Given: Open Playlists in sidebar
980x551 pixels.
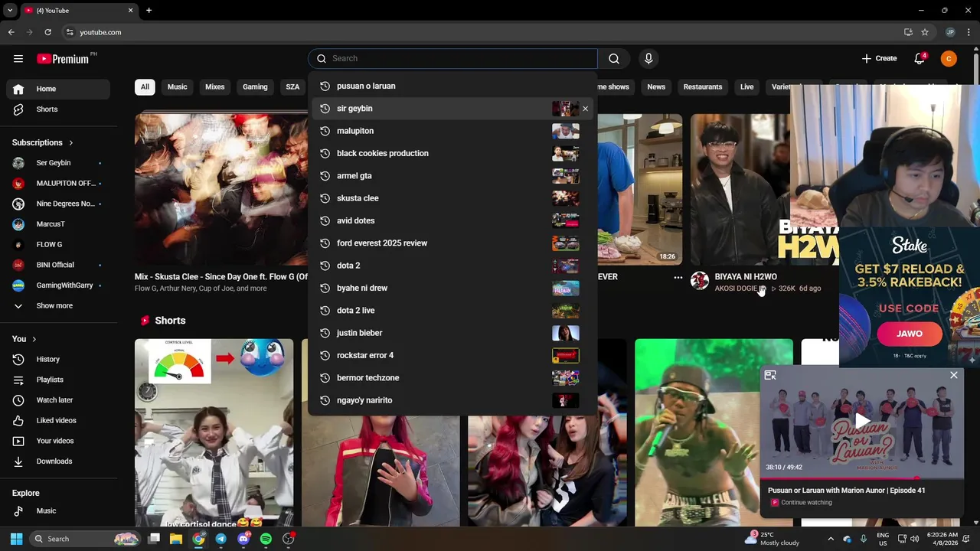Looking at the screenshot, I should click(58, 380).
